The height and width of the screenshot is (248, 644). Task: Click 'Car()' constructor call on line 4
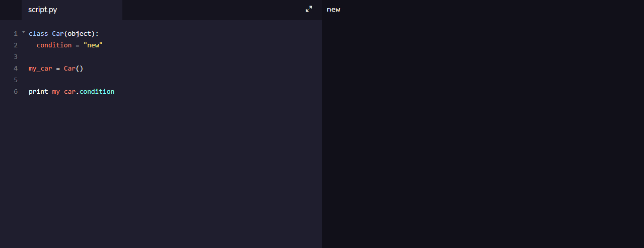click(74, 68)
